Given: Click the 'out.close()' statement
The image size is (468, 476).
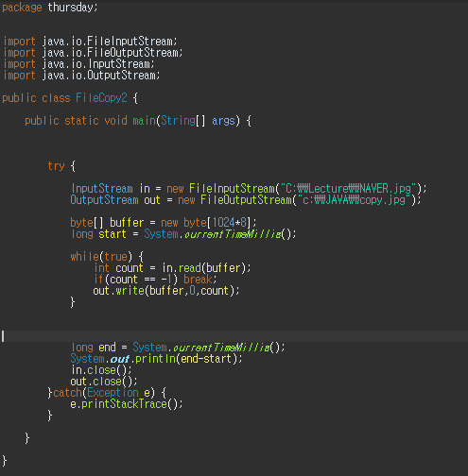Looking at the screenshot, I should [x=104, y=382].
